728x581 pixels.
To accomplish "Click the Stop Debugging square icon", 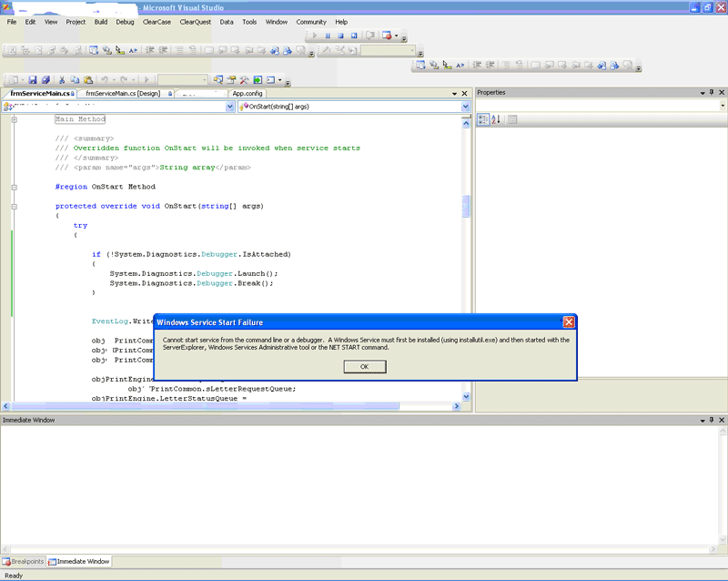I will click(340, 36).
